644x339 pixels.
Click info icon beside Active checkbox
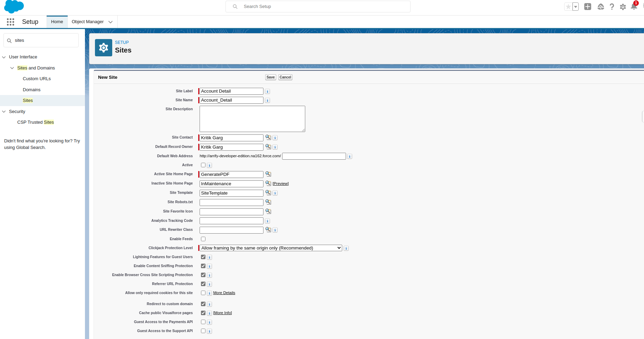(210, 166)
